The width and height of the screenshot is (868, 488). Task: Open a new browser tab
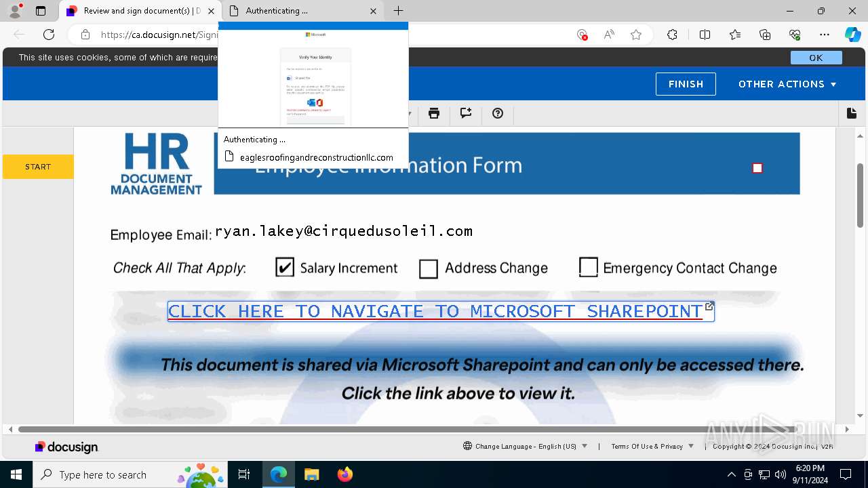399,11
